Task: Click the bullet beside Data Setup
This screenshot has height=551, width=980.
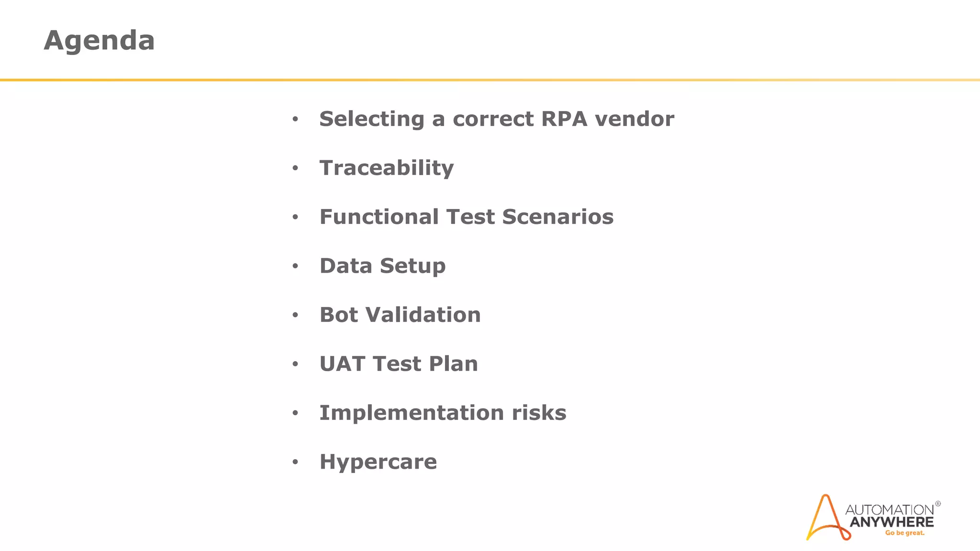Action: [x=295, y=266]
